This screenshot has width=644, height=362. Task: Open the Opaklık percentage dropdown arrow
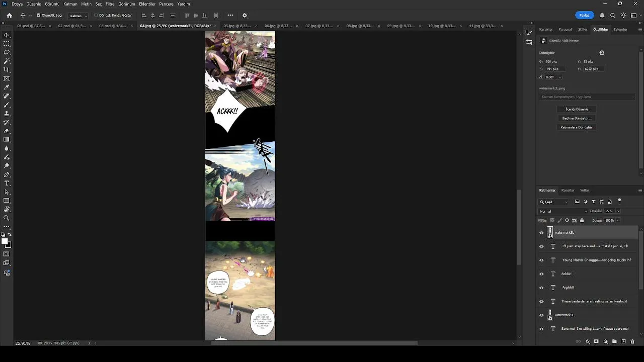tap(618, 211)
